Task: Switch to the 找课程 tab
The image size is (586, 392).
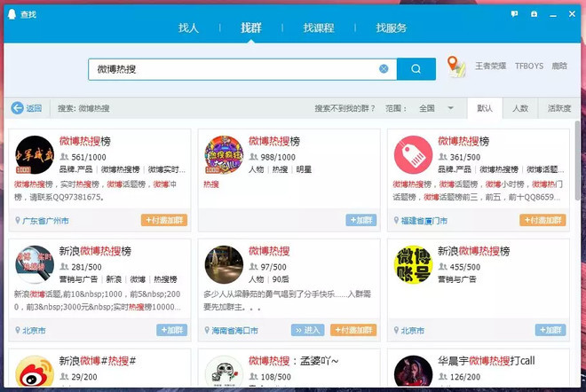Action: tap(319, 28)
